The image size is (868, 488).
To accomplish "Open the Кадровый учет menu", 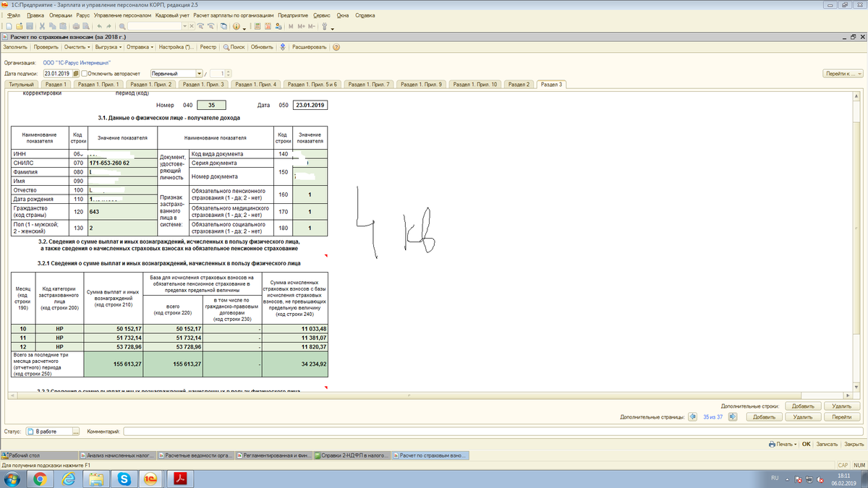I will (x=174, y=15).
